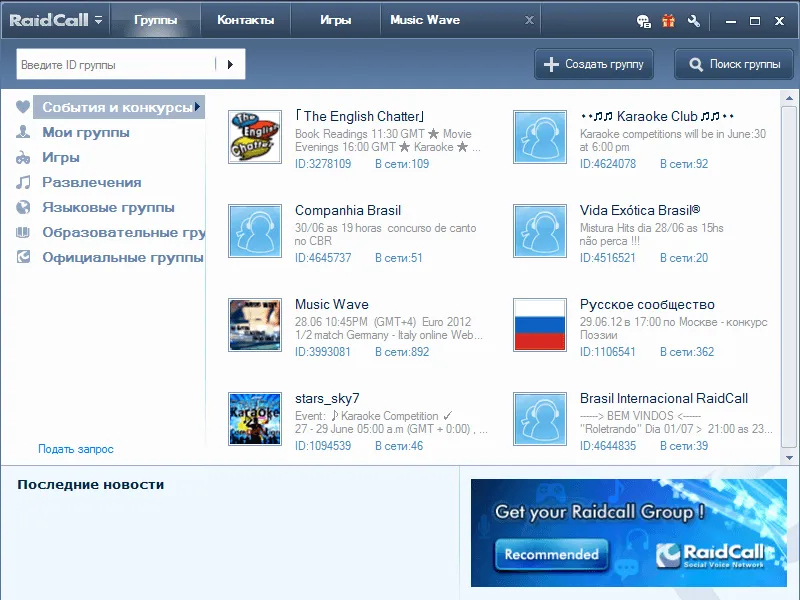Click the gamepad icon beside Игры
This screenshot has height=600, width=800.
pos(23,157)
